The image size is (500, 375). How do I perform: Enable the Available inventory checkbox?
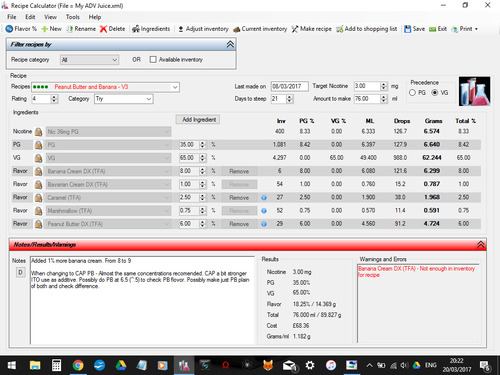[x=153, y=60]
